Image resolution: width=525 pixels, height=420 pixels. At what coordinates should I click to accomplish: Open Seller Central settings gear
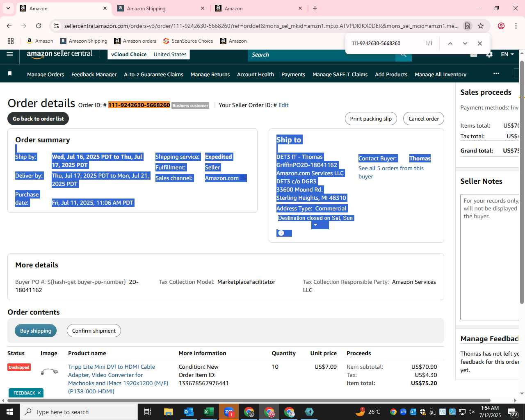click(489, 54)
